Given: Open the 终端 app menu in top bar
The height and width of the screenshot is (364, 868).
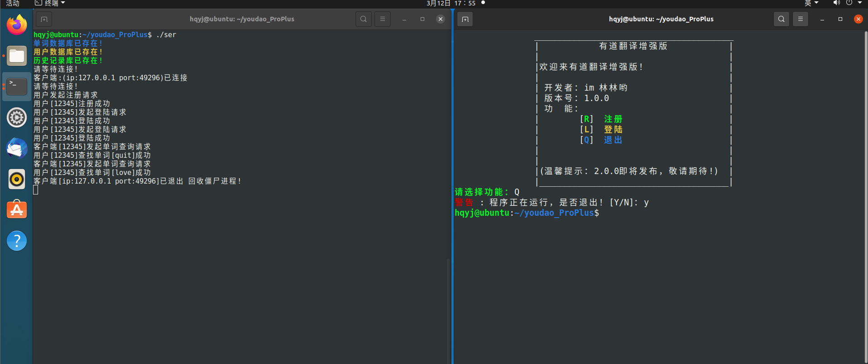Looking at the screenshot, I should click(50, 3).
